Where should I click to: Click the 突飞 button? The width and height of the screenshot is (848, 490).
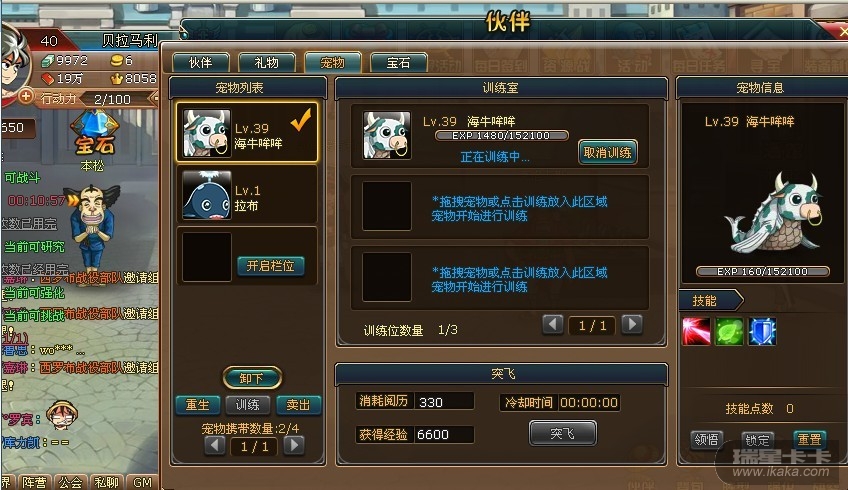click(x=562, y=433)
